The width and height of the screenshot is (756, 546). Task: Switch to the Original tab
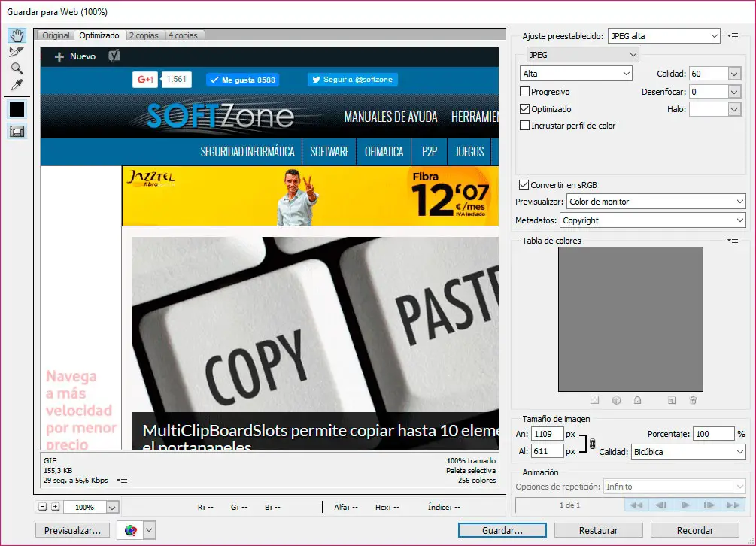[x=56, y=35]
